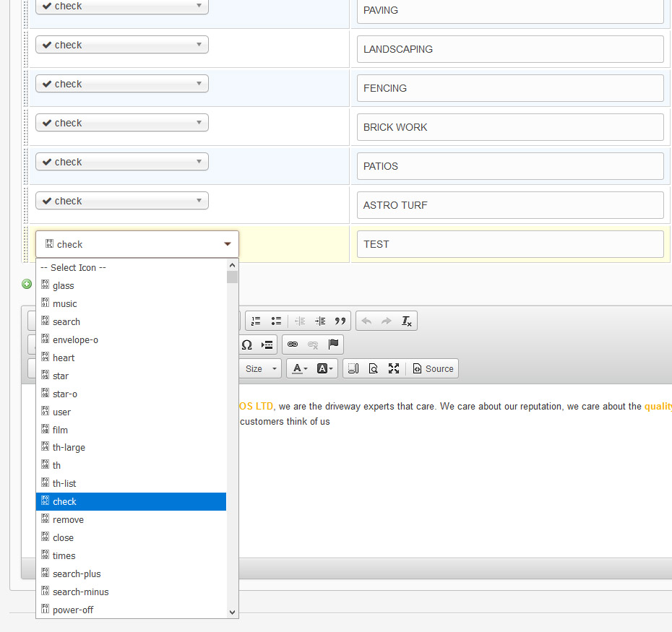Remove link with the unlink icon
The width and height of the screenshot is (672, 632).
coord(313,345)
